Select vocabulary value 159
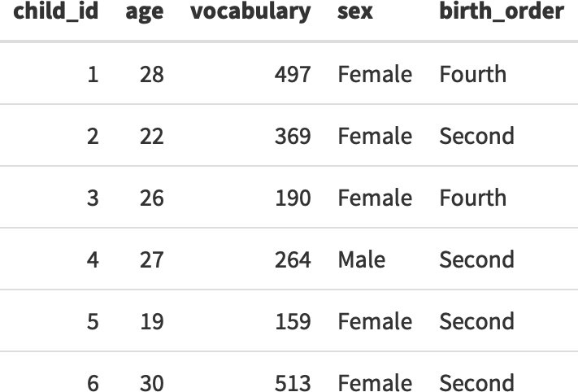This screenshot has height=392, width=578. (293, 321)
